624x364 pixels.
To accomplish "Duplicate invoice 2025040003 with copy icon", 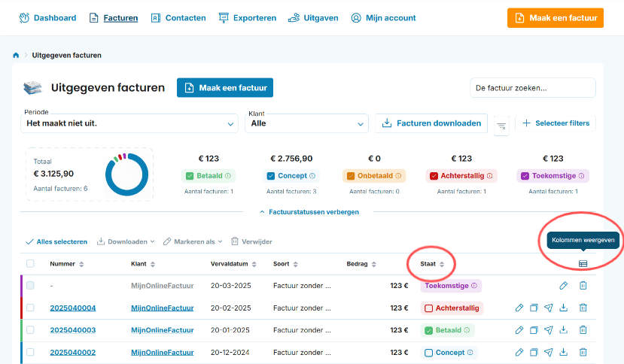I will pyautogui.click(x=534, y=330).
